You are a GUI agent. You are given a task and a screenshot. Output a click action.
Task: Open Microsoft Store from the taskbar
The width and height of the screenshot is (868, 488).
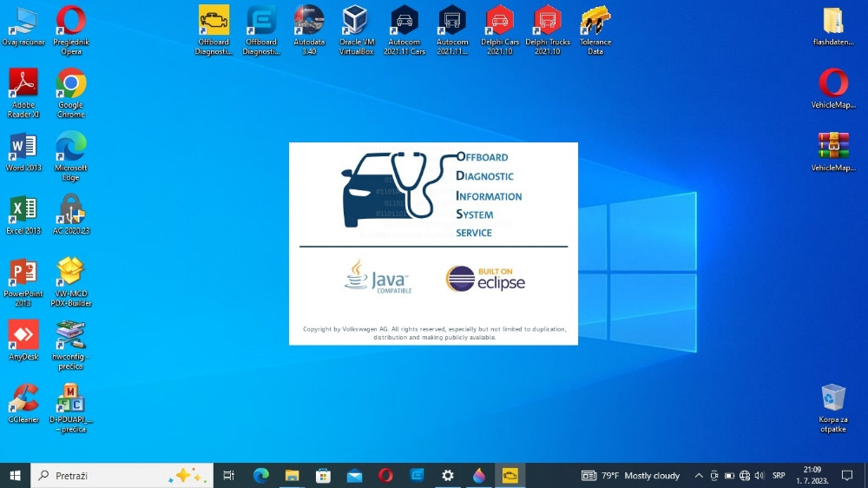(x=323, y=475)
